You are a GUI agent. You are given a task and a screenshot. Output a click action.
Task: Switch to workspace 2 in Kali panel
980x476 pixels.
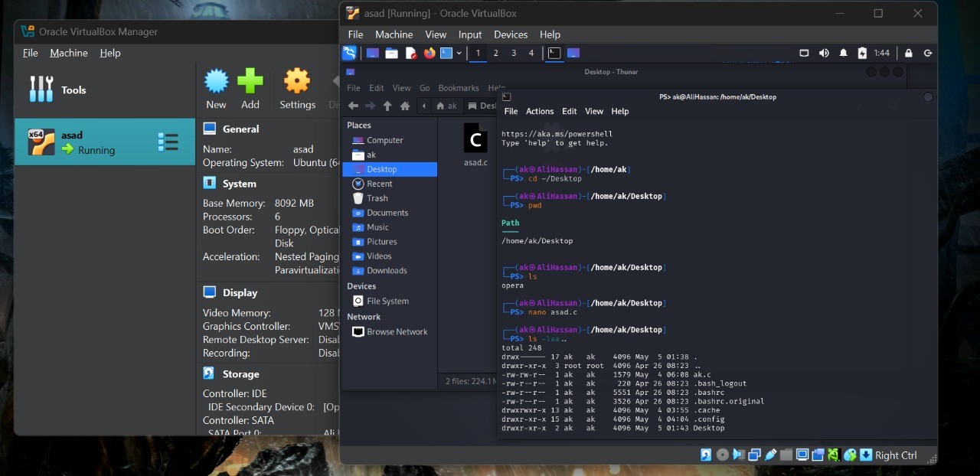(495, 53)
